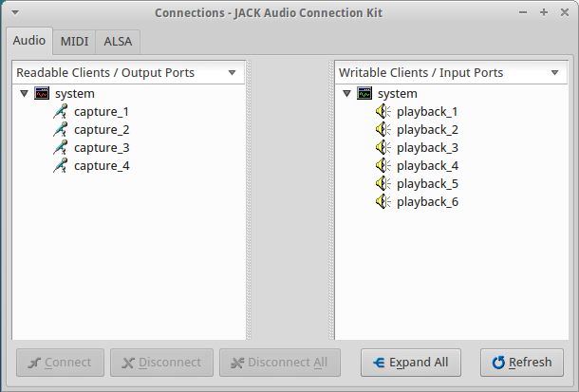Select the playback_6 port label
This screenshot has width=579, height=392.
pos(427,202)
